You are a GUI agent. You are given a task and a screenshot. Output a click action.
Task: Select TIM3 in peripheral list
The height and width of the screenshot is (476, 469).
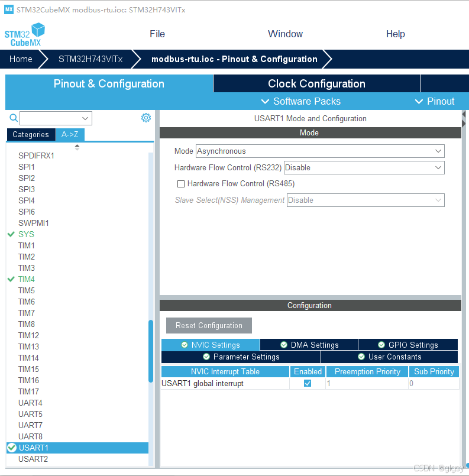(x=27, y=268)
